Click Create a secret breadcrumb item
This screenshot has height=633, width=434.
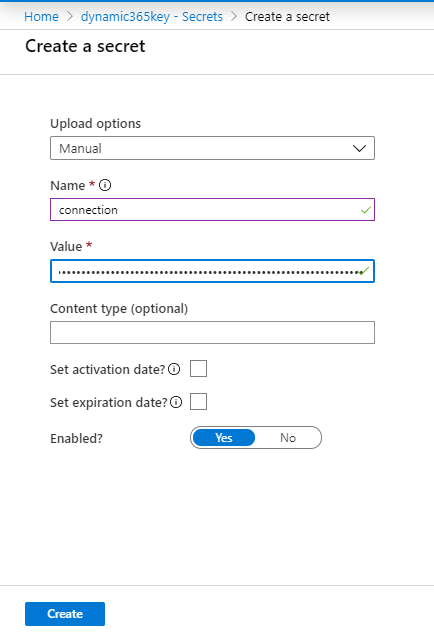(x=287, y=17)
